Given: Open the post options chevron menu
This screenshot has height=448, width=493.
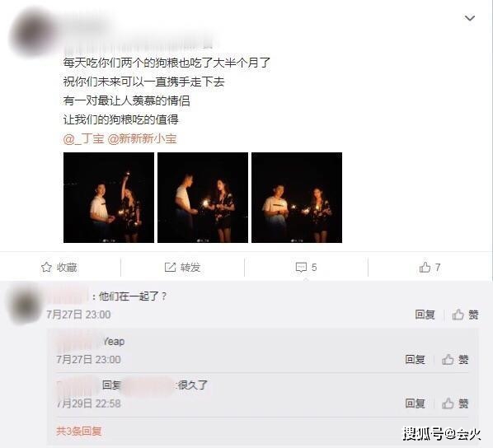Looking at the screenshot, I should pyautogui.click(x=470, y=18).
